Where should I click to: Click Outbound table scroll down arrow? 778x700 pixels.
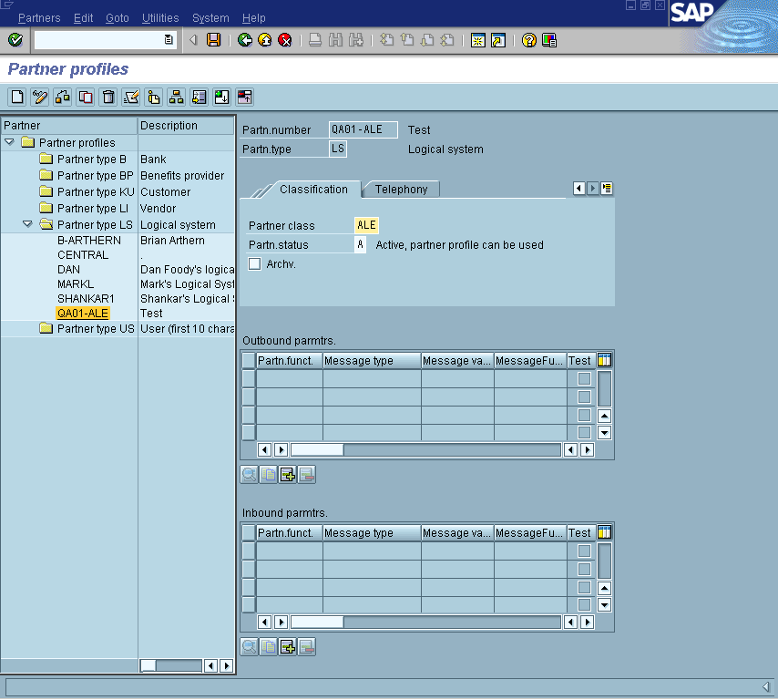click(604, 432)
